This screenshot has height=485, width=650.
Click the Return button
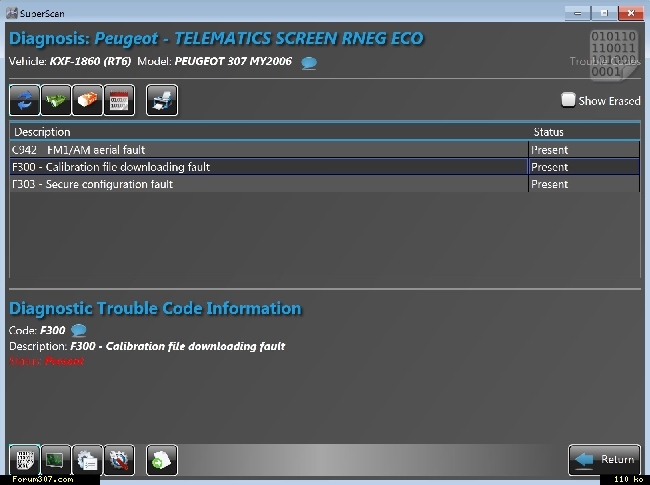point(604,459)
